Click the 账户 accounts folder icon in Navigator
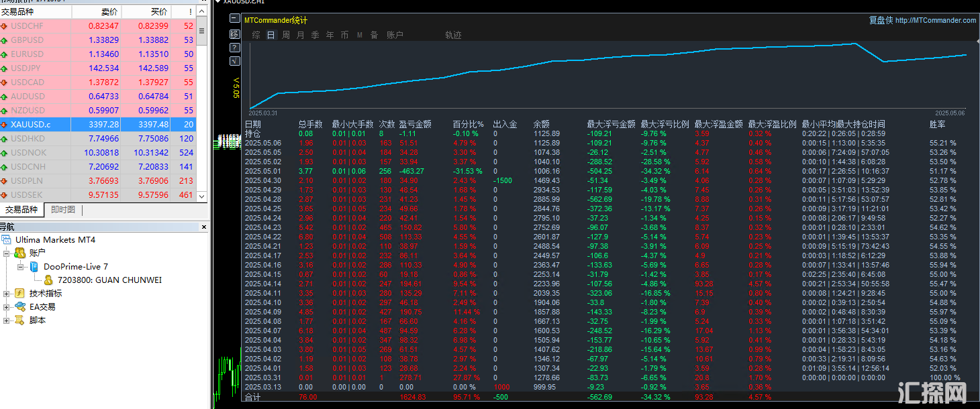The height and width of the screenshot is (409, 980). 19,253
